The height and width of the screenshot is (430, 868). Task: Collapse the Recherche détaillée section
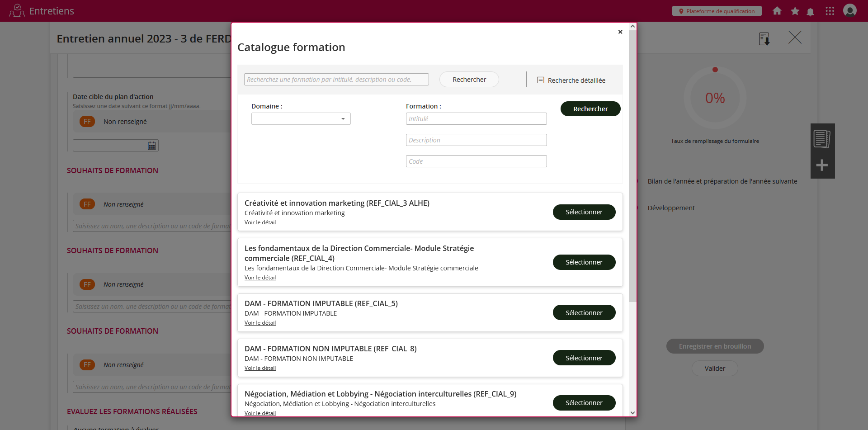(x=540, y=80)
